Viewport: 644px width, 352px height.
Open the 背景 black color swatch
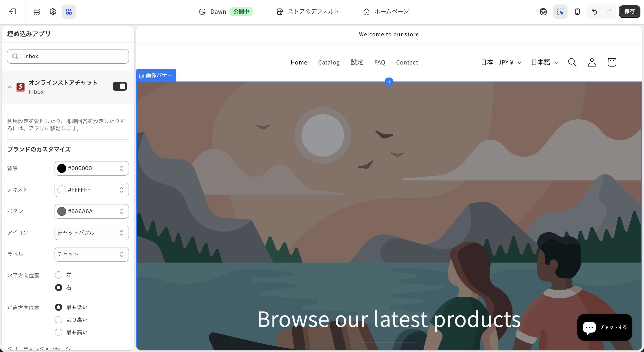pyautogui.click(x=61, y=168)
